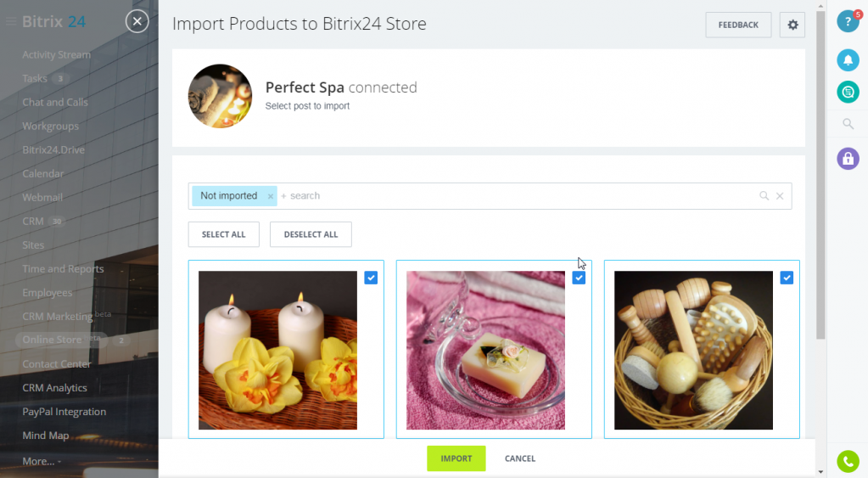
Task: Remove the Not imported filter tag
Action: click(x=270, y=196)
